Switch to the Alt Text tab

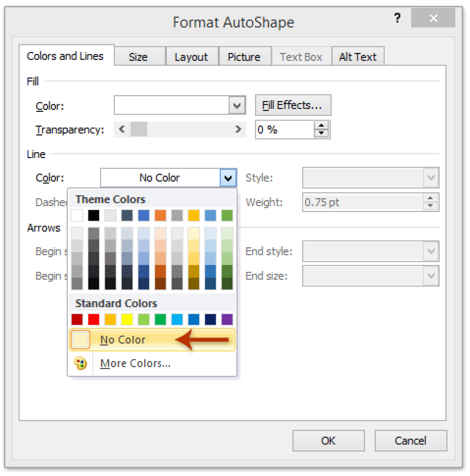tap(358, 56)
